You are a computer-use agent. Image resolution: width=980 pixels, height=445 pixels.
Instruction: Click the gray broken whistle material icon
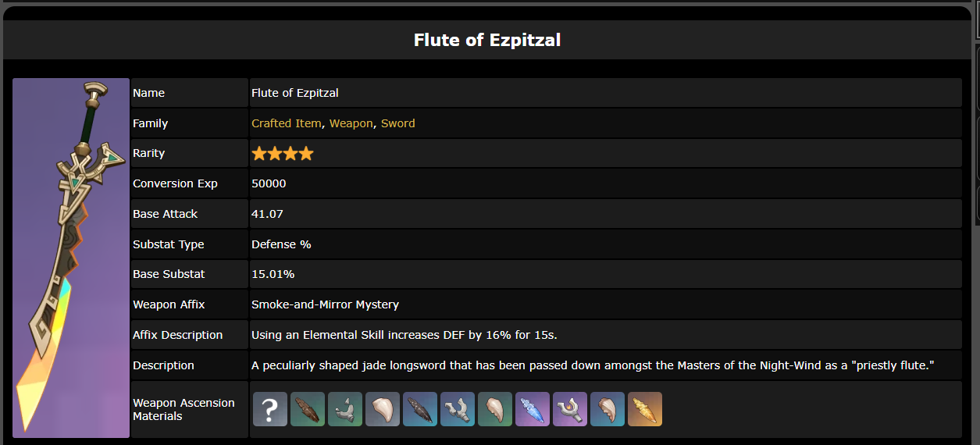345,409
